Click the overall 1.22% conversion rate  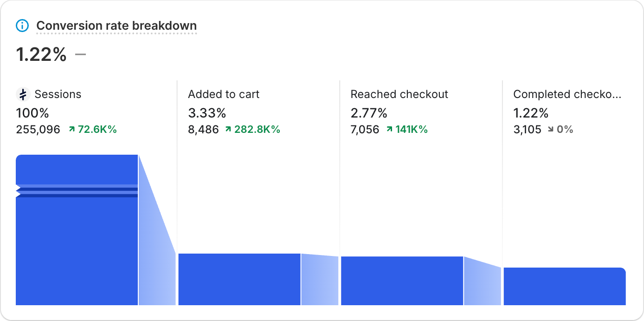41,55
